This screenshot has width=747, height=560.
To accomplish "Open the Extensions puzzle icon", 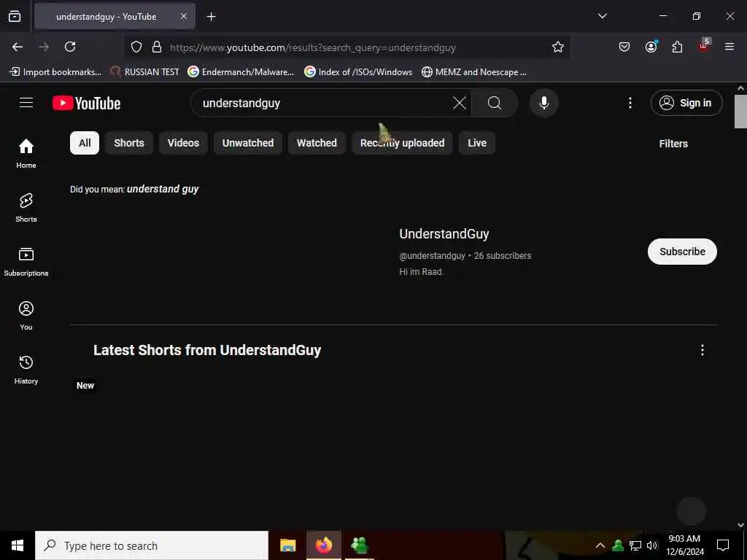I will coord(677,47).
